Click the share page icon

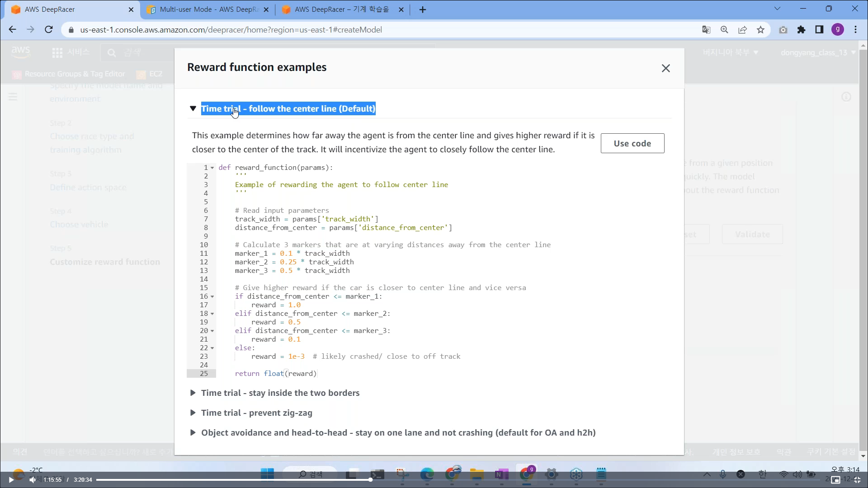point(742,30)
